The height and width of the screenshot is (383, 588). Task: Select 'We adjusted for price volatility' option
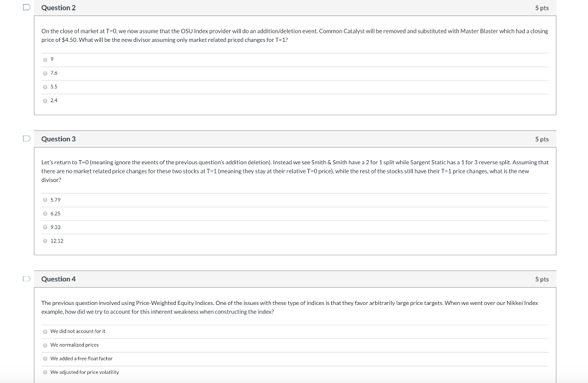45,372
